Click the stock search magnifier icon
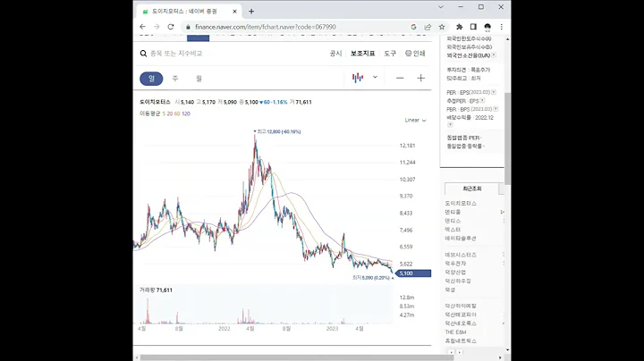This screenshot has height=361, width=644. (143, 54)
